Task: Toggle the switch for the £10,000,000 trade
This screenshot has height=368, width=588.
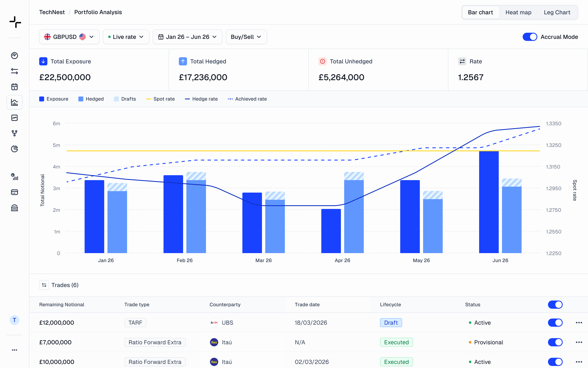Action: (x=555, y=362)
